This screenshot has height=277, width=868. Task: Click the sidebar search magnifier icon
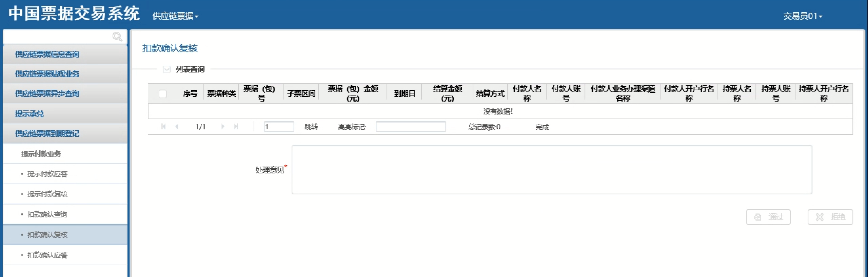coord(117,37)
